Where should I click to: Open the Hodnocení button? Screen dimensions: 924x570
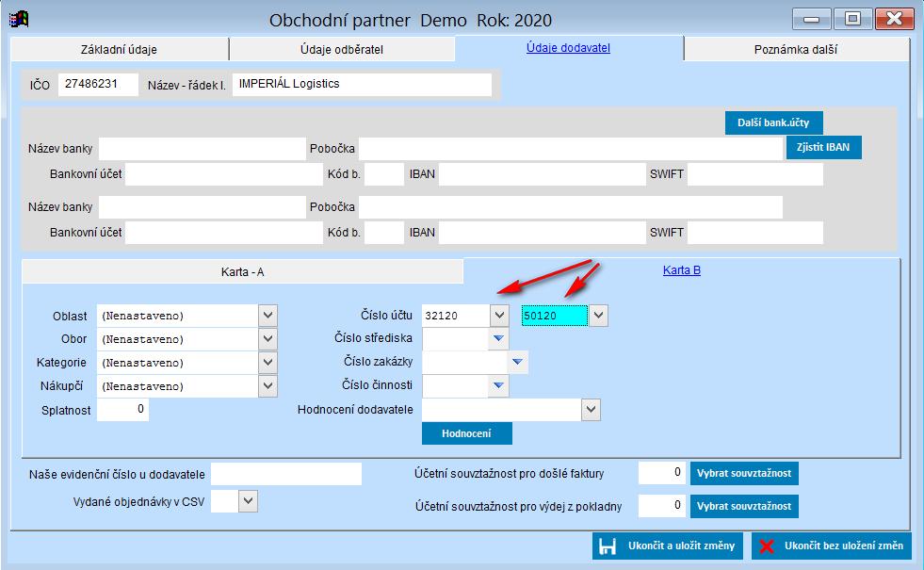[x=467, y=433]
